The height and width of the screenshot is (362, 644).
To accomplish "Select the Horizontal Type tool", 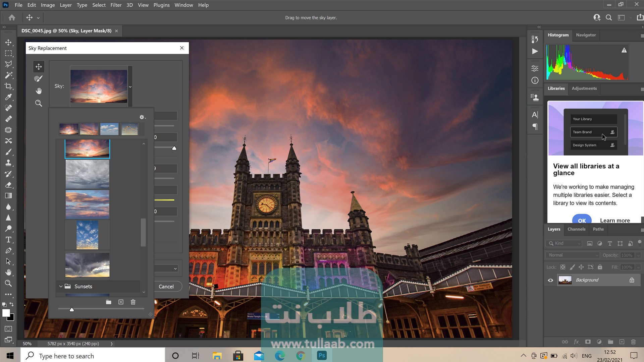I will pyautogui.click(x=8, y=240).
